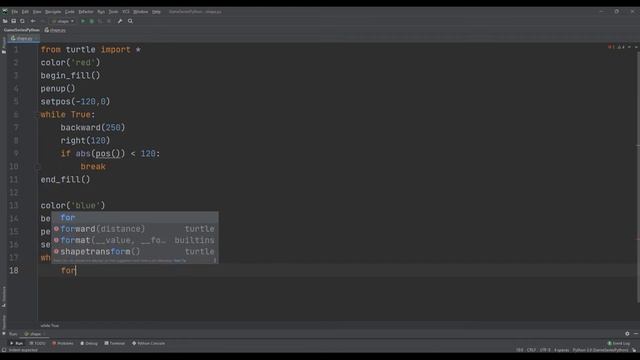
Task: Switch to the shape.py editor tab
Action: [24, 38]
